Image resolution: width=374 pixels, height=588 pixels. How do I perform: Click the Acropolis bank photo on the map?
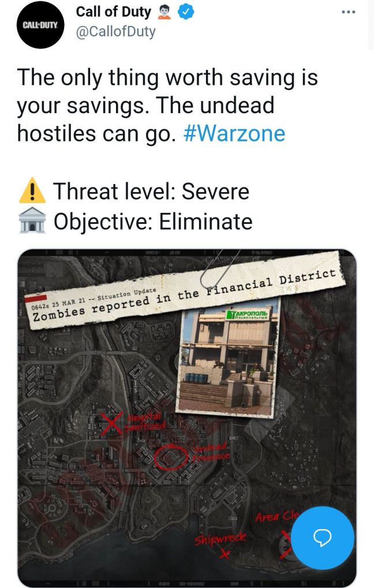[x=229, y=359]
